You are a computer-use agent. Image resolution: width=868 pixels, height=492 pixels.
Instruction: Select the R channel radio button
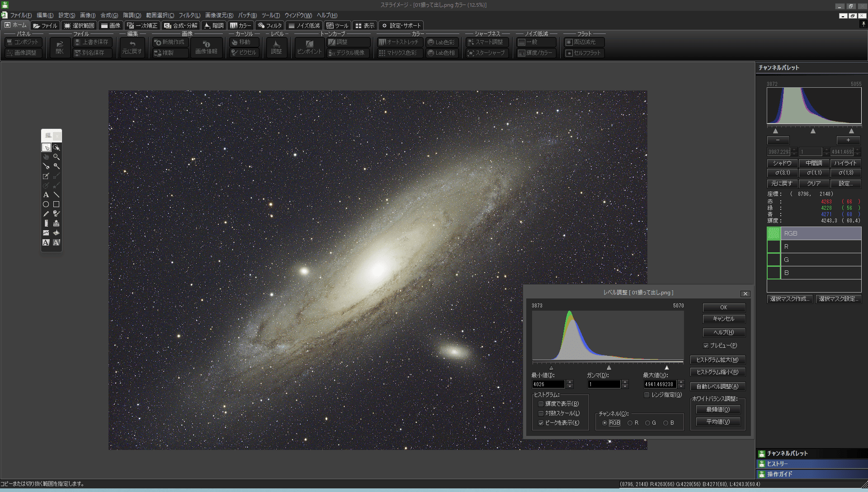[x=630, y=423]
